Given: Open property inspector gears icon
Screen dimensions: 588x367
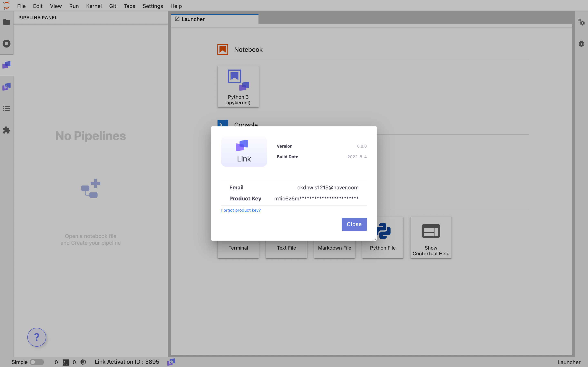Looking at the screenshot, I should point(581,22).
